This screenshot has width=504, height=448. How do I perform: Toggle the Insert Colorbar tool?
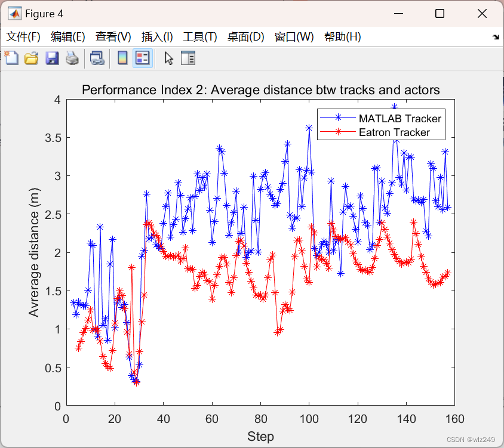coord(124,58)
